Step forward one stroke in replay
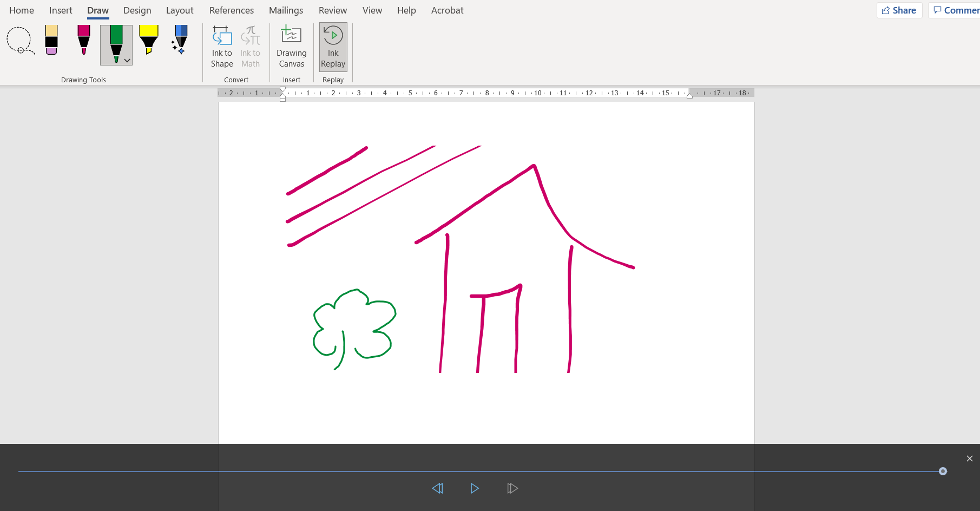Viewport: 980px width, 511px height. 512,488
